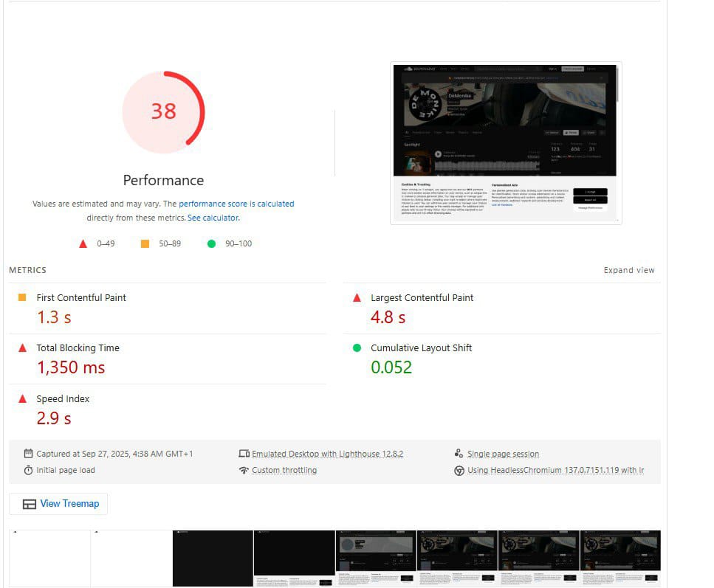Expand the First Contentful Paint metric row
The width and height of the screenshot is (714, 588).
pyautogui.click(x=168, y=308)
